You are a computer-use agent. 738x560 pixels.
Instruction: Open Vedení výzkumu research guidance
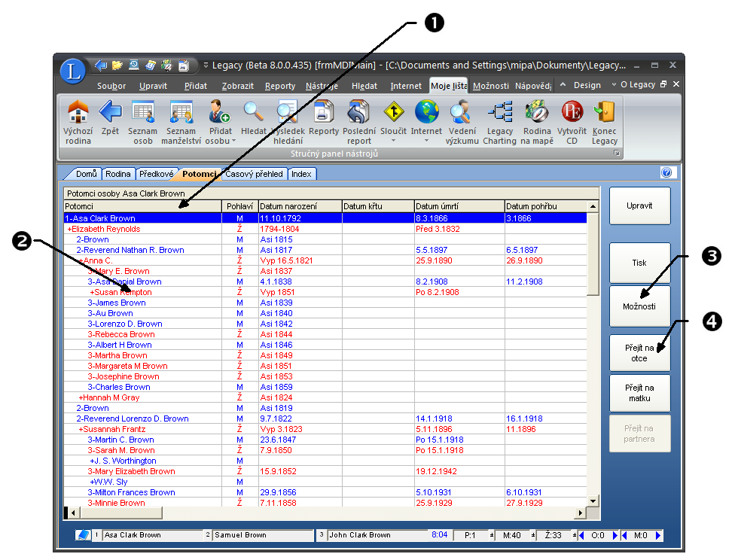point(459,113)
